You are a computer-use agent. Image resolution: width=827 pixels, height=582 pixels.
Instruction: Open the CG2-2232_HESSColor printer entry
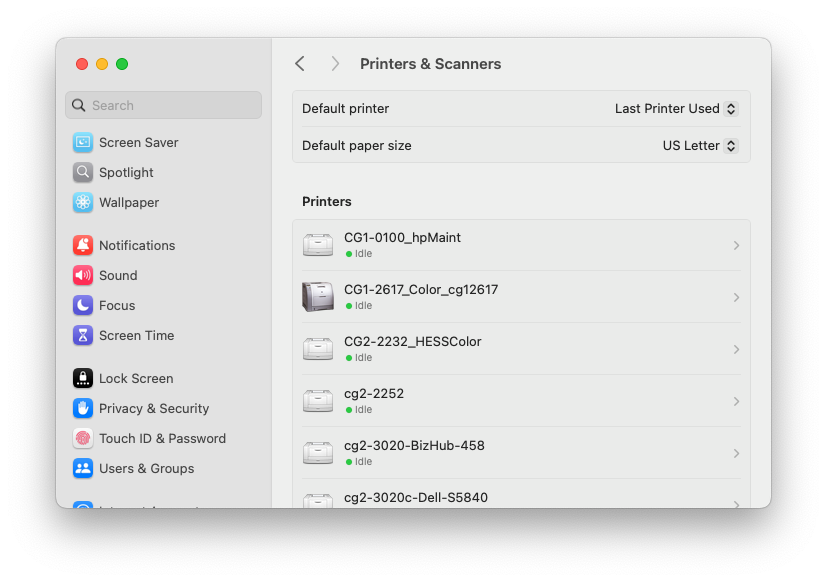(413, 342)
